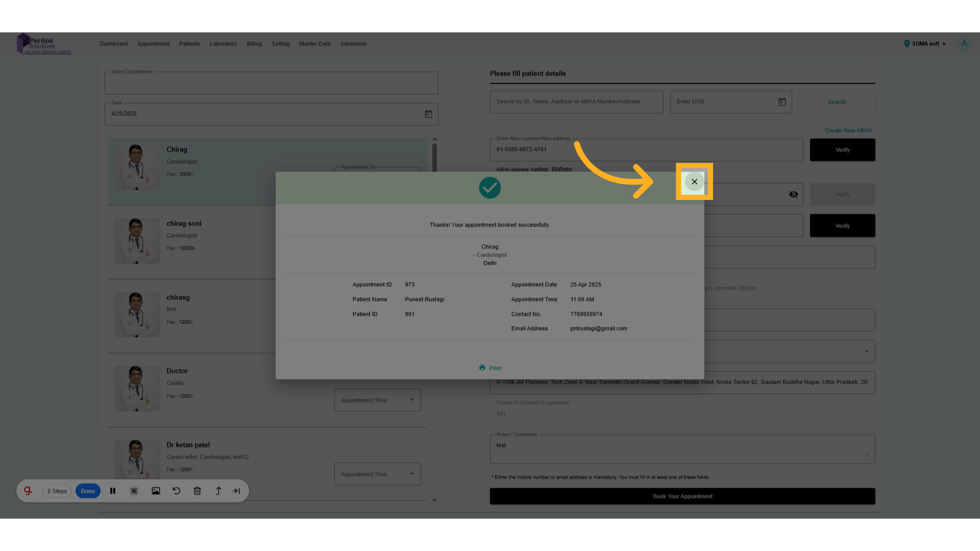Delete recording with trash icon

tap(197, 491)
